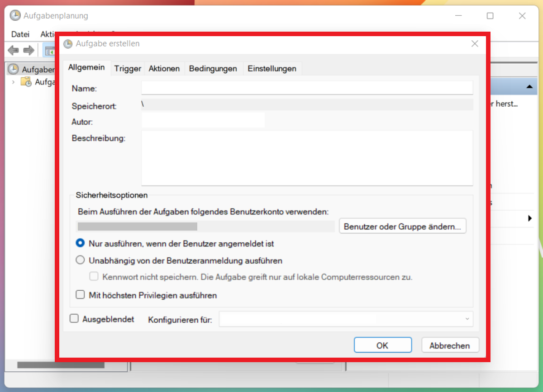This screenshot has height=392, width=543.
Task: Expand the library folder node in the tree
Action: [x=13, y=82]
